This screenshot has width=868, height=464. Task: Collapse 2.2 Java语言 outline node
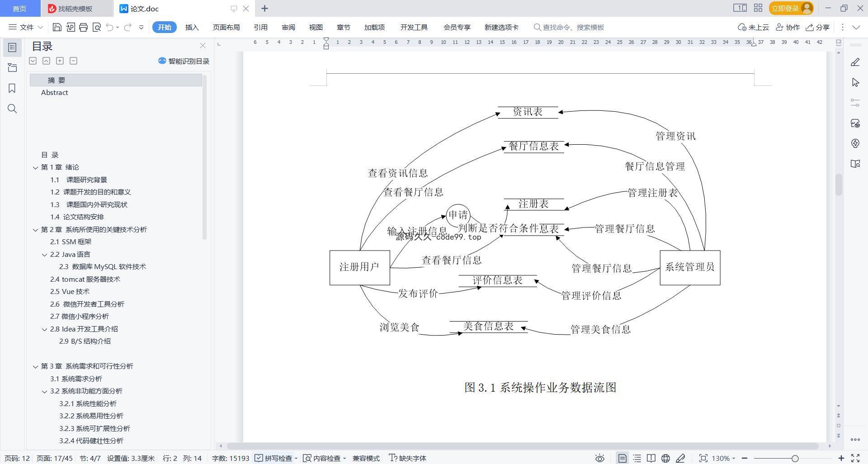(44, 255)
